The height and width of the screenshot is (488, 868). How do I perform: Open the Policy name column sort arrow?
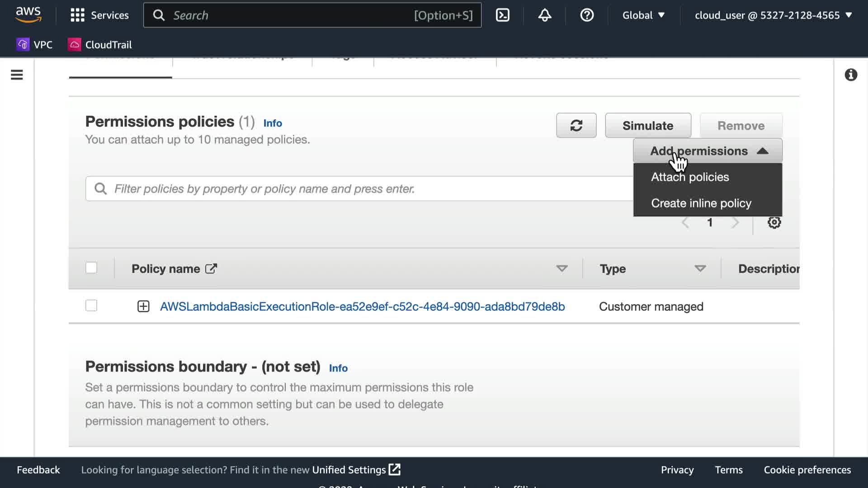(561, 269)
